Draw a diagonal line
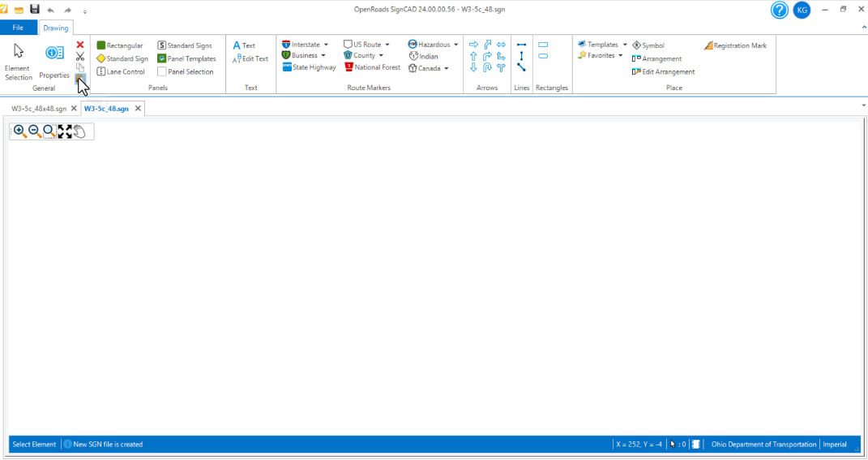Viewport: 868px width, 460px height. 521,67
